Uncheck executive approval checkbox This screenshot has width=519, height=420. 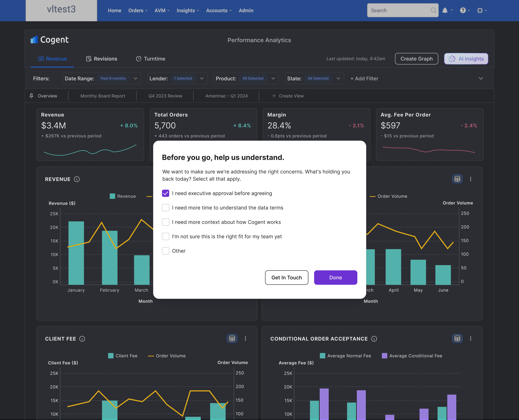click(x=166, y=193)
